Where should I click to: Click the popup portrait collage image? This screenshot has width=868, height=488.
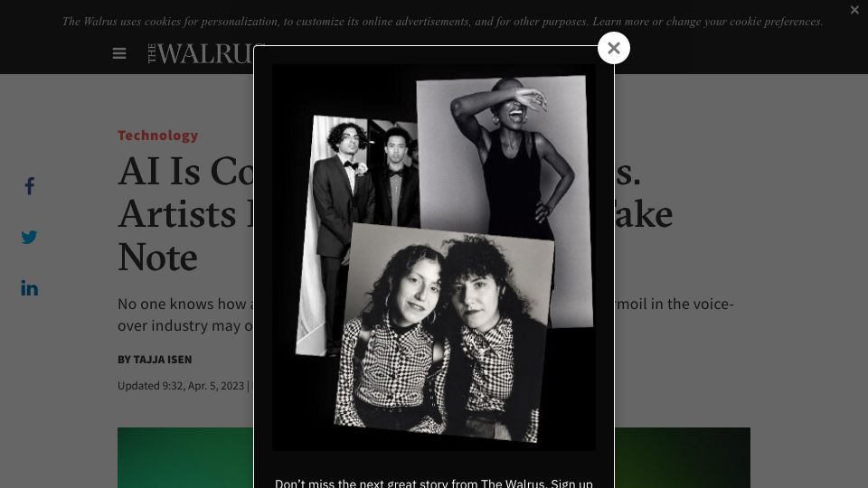[434, 258]
